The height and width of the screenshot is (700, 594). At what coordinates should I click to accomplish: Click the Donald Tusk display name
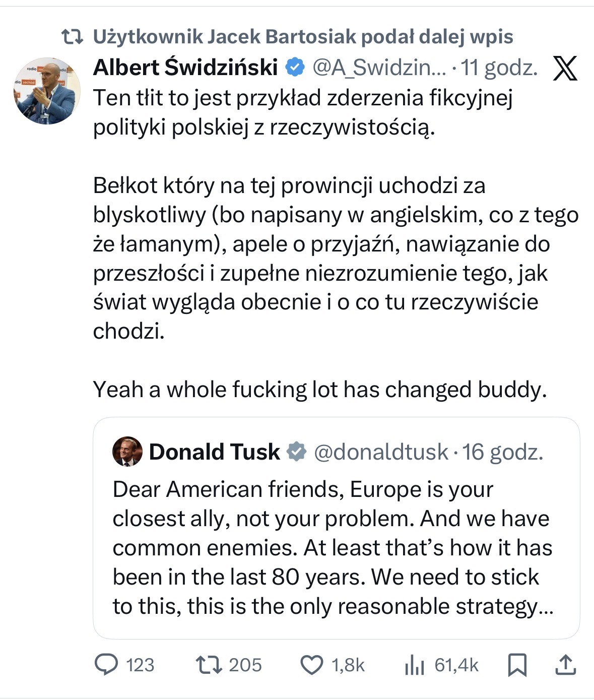214,452
